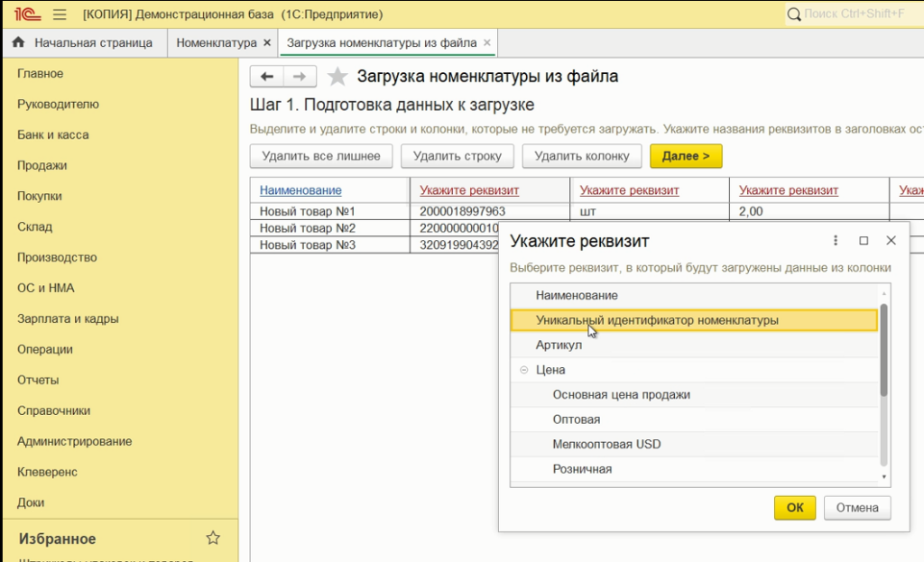Click Удалить колонку button
This screenshot has height=562, width=924.
pos(582,156)
